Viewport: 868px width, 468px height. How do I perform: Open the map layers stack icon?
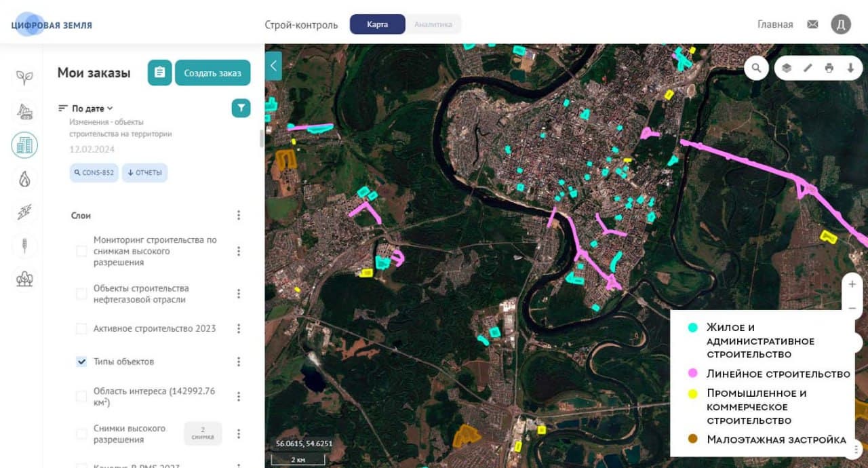[x=787, y=68]
